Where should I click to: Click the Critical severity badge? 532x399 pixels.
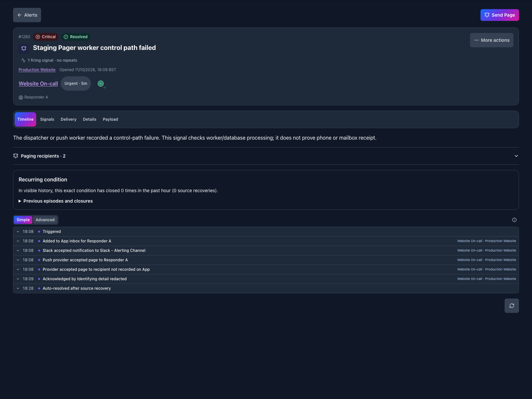click(46, 37)
